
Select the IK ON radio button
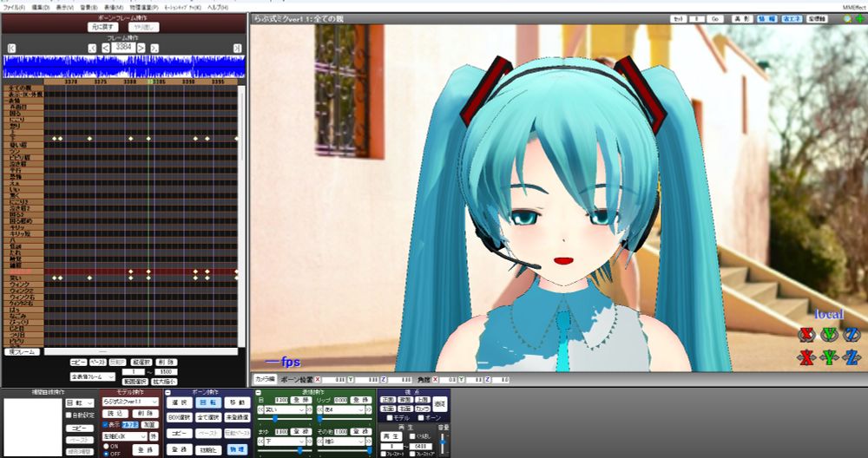click(x=106, y=446)
